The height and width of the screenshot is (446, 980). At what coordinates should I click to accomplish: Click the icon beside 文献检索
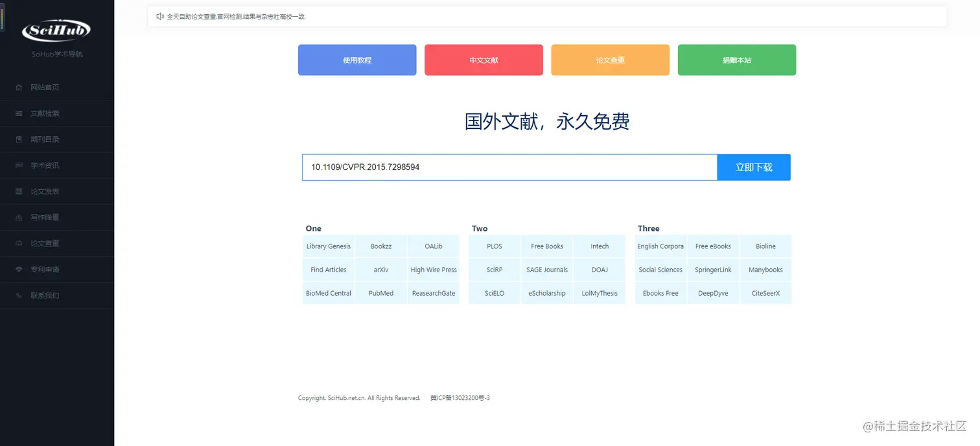coord(18,113)
